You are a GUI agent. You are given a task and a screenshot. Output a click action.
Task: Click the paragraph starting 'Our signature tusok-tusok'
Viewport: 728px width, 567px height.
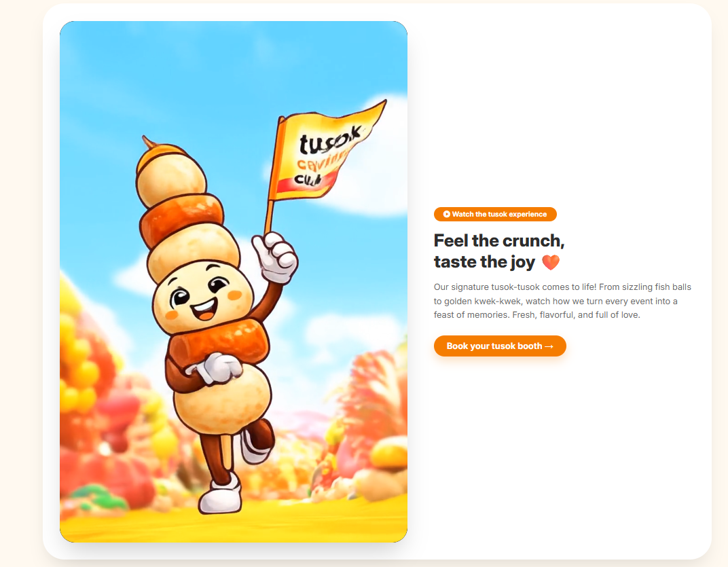click(x=562, y=301)
